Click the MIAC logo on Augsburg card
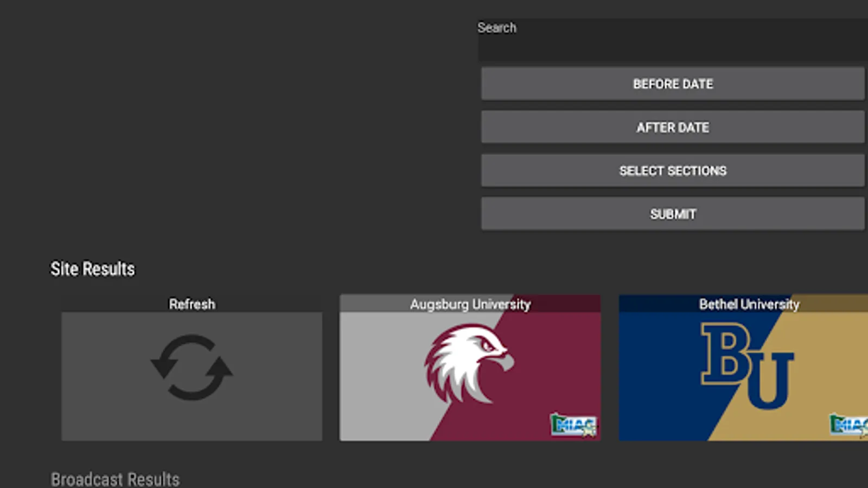 (x=573, y=425)
